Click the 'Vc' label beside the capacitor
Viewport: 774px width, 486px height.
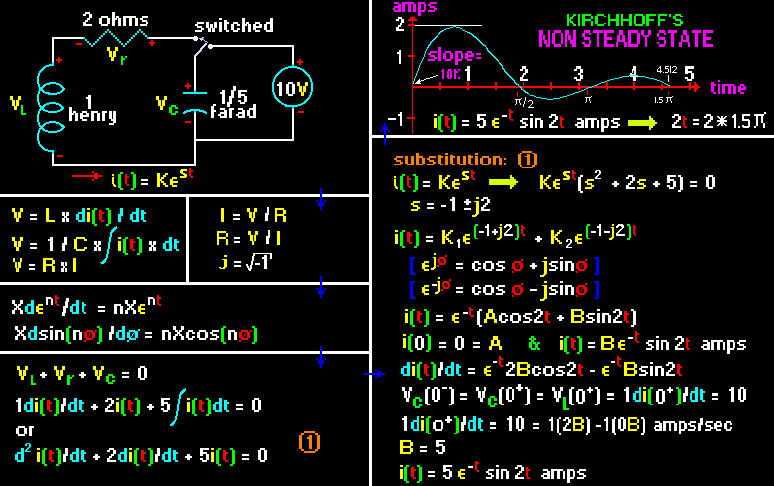[167, 105]
